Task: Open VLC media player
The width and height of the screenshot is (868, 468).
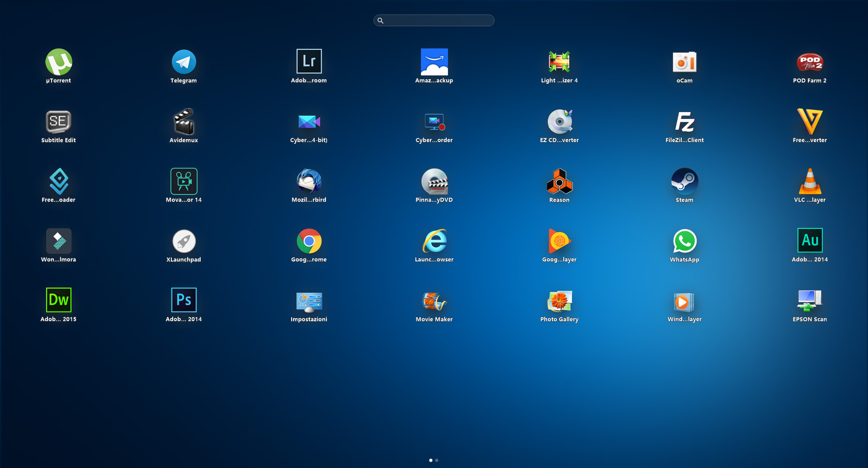Action: coord(810,181)
